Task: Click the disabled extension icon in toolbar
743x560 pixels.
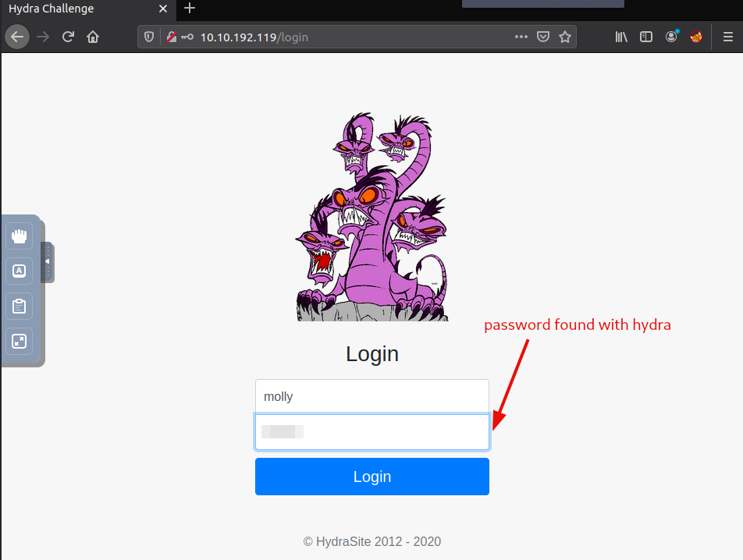Action: click(695, 37)
